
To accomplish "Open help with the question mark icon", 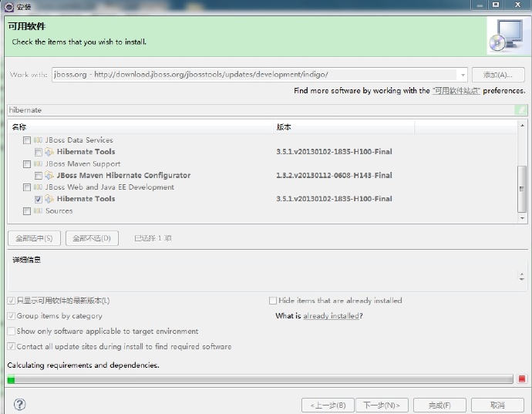I will pos(20,405).
